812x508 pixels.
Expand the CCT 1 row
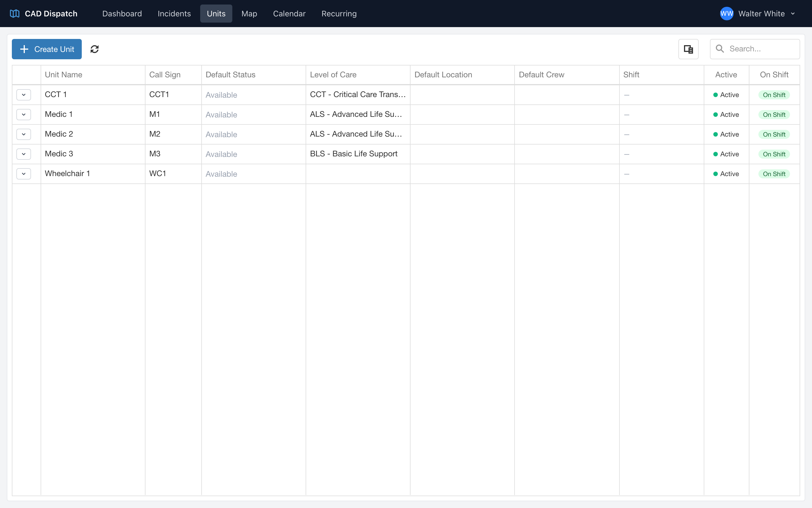click(23, 95)
